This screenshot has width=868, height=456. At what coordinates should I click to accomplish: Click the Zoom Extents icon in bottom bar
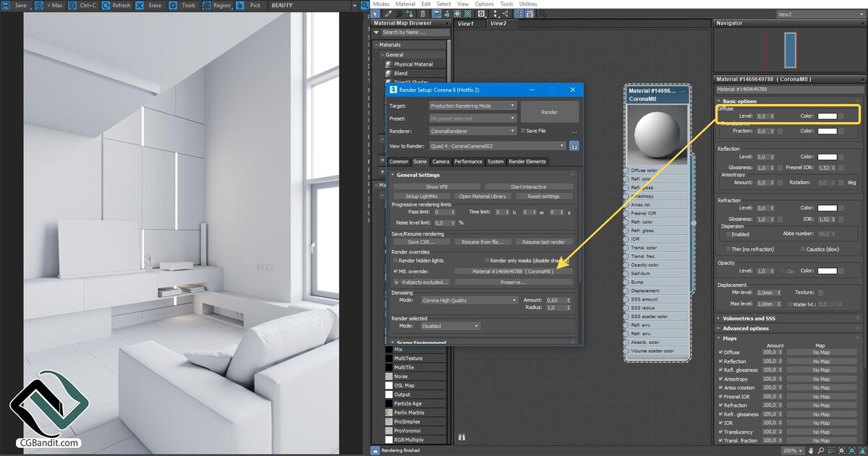(842, 450)
